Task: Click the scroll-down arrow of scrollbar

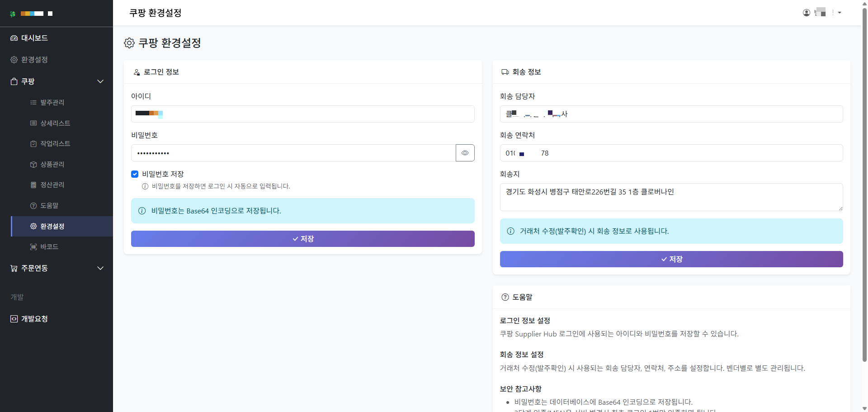Action: tap(864, 408)
